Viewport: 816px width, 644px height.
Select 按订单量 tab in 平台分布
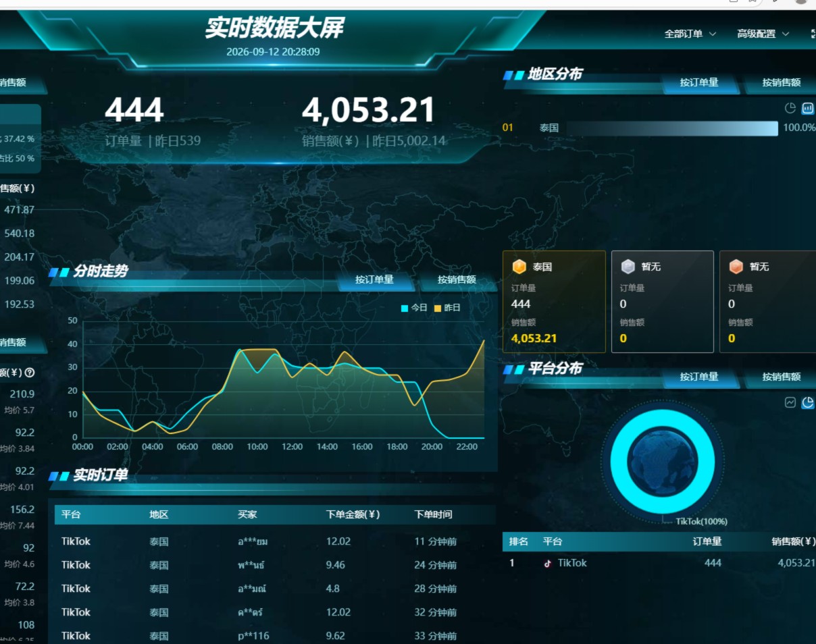(x=699, y=377)
